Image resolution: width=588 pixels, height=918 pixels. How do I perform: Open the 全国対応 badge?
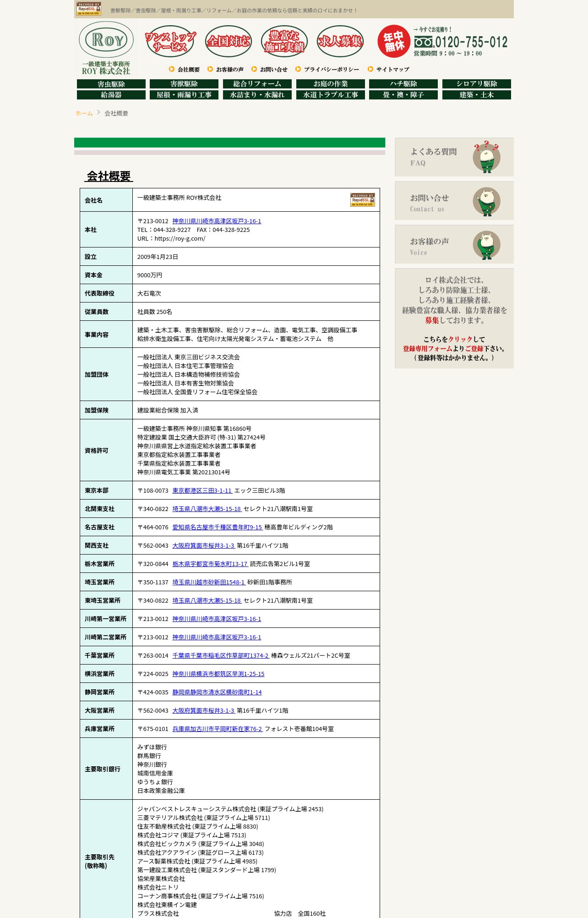(229, 41)
